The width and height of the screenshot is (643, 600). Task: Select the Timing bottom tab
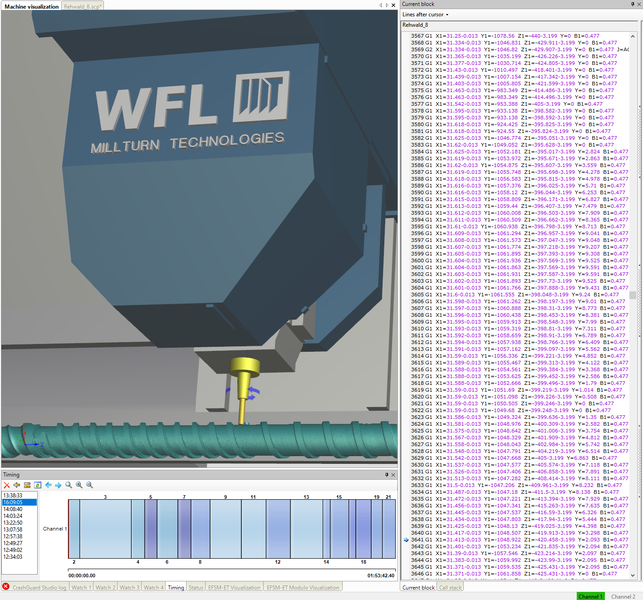click(176, 587)
